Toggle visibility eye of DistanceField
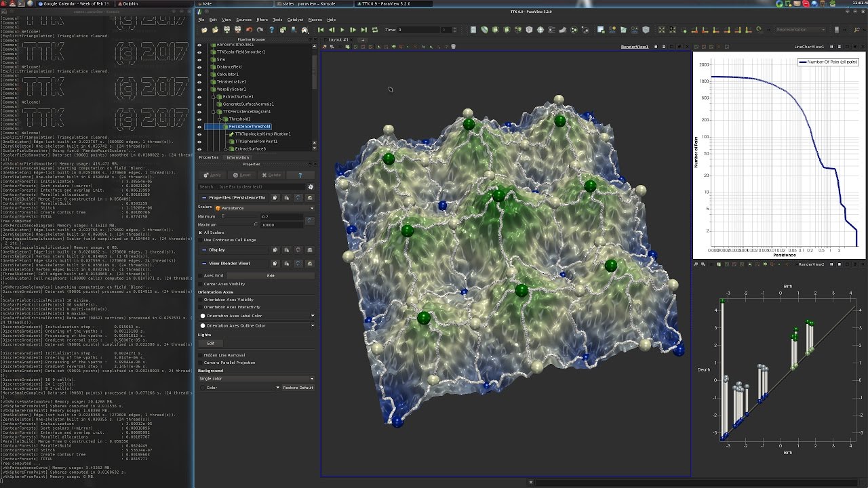 click(199, 67)
